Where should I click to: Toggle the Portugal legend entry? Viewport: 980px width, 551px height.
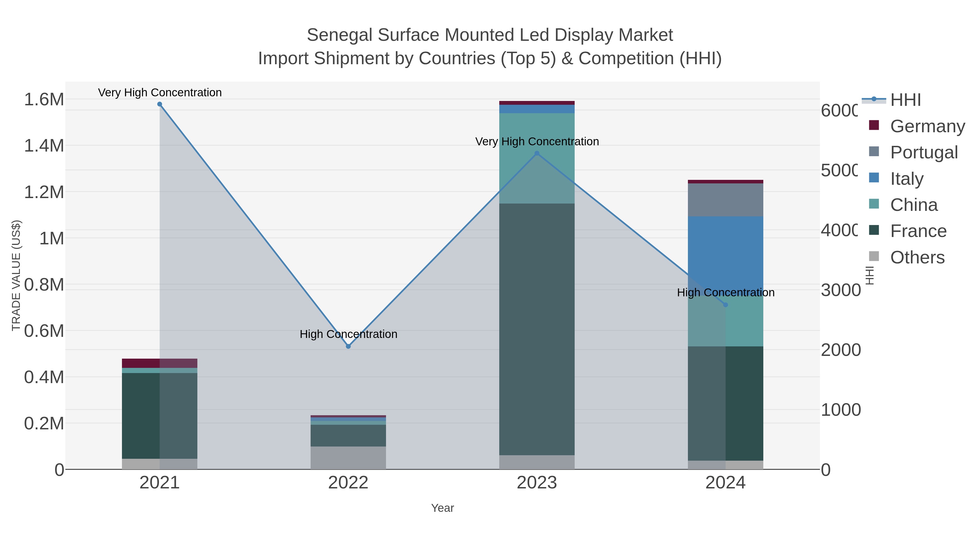click(x=913, y=152)
